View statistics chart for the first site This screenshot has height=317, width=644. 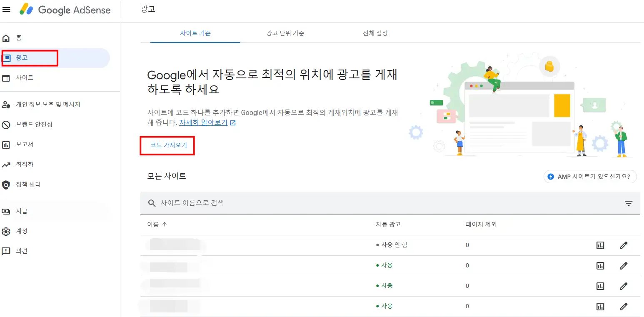click(600, 245)
